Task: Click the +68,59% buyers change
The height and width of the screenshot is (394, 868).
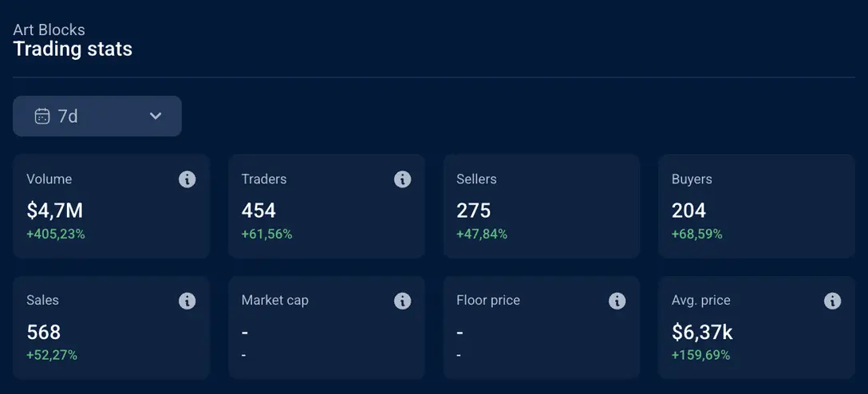Action: 696,234
